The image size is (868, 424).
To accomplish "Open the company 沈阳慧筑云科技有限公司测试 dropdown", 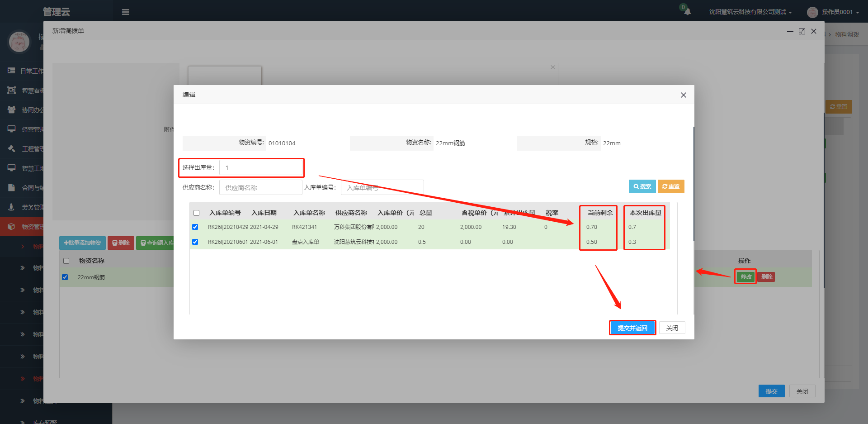I will click(x=750, y=12).
